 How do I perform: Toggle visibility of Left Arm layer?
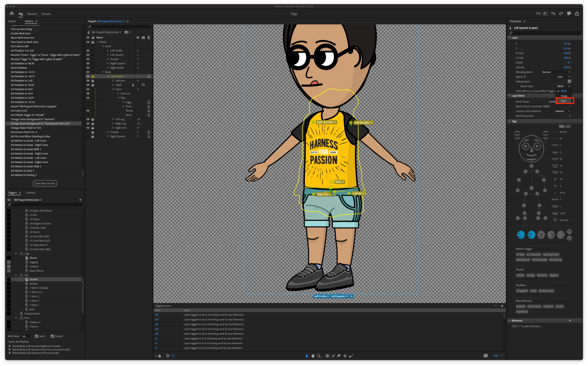click(88, 81)
